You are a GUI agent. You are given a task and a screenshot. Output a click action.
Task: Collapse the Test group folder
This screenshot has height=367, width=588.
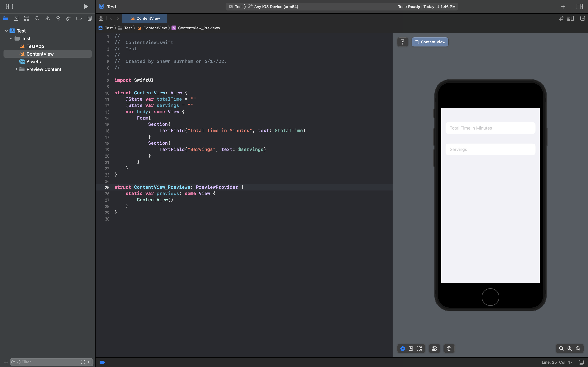coord(11,39)
